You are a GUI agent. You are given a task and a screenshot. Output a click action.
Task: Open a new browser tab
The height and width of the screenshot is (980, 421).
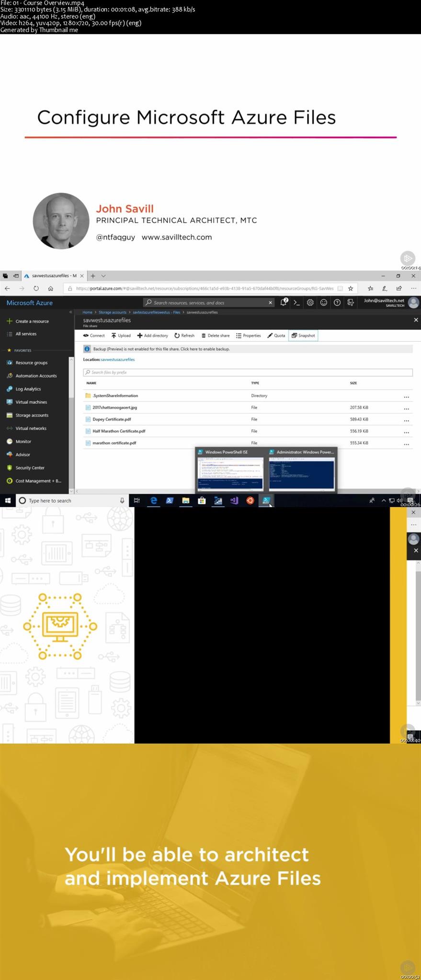point(93,276)
